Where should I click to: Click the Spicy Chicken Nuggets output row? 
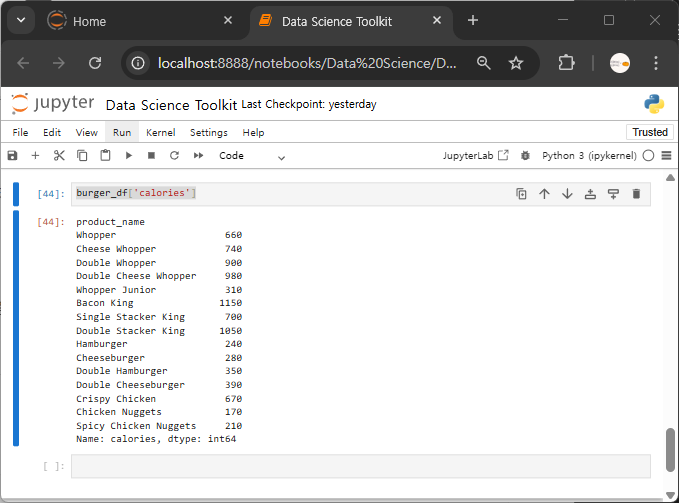pos(159,426)
